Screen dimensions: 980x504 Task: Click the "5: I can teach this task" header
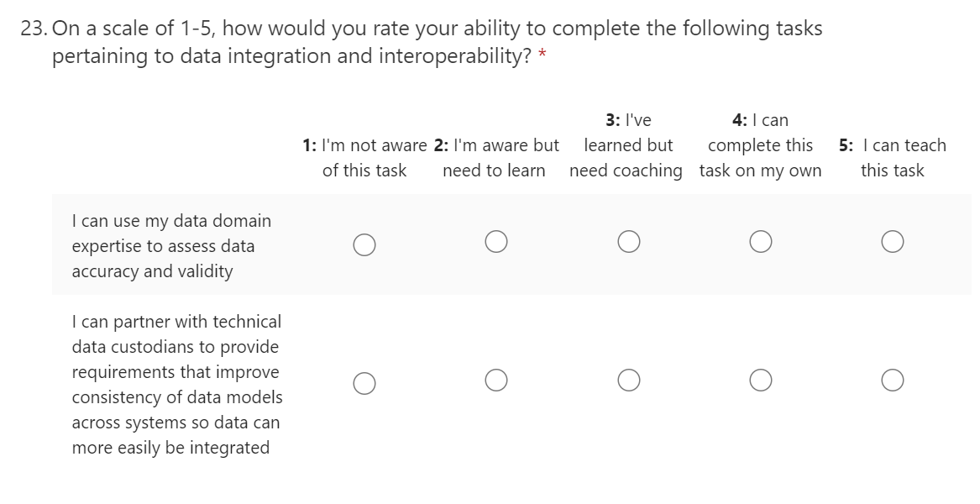click(892, 158)
